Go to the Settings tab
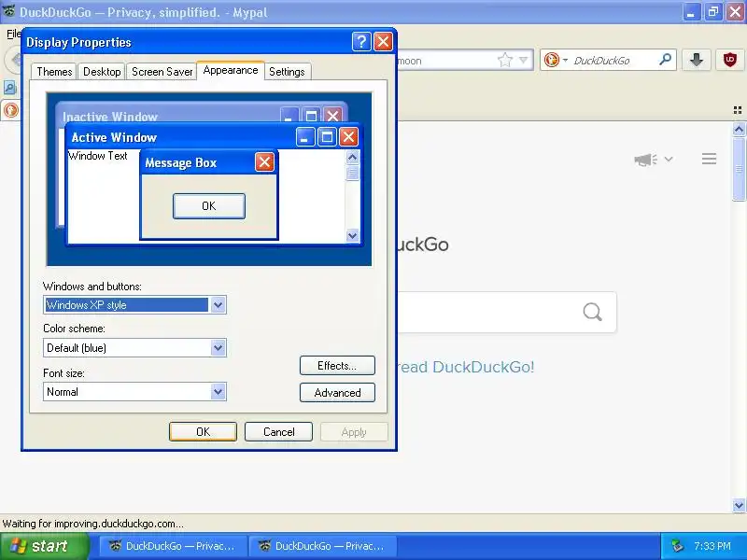 point(287,72)
